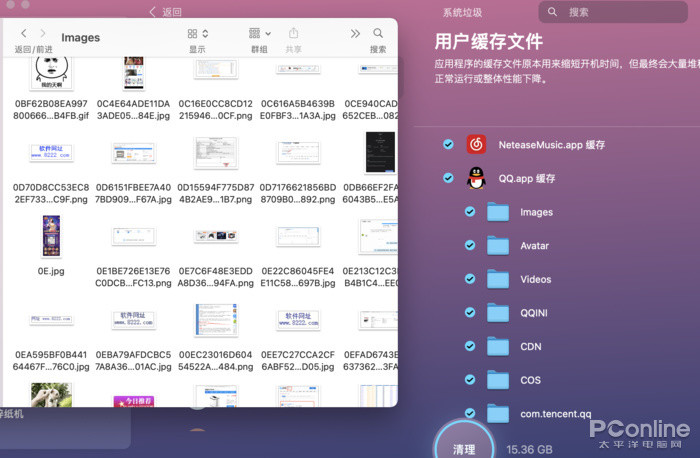
Task: Select file 0D70D8CC53EC8...C9F.png
Action: coord(51,193)
